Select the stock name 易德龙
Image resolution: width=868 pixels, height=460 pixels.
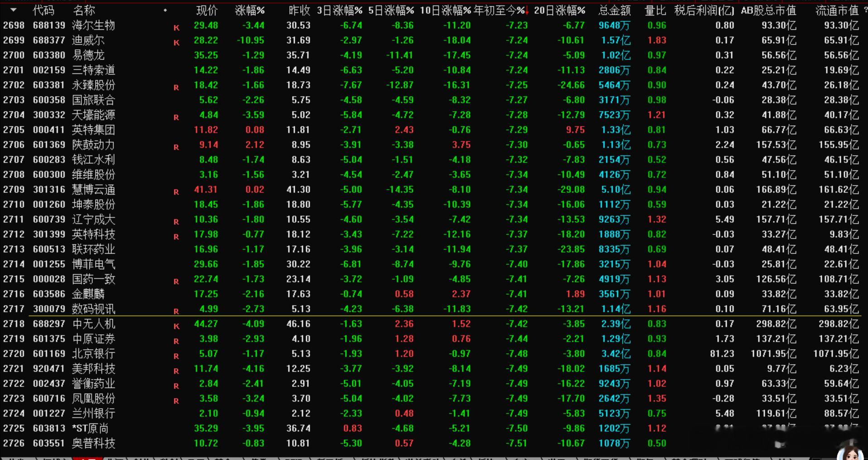88,55
